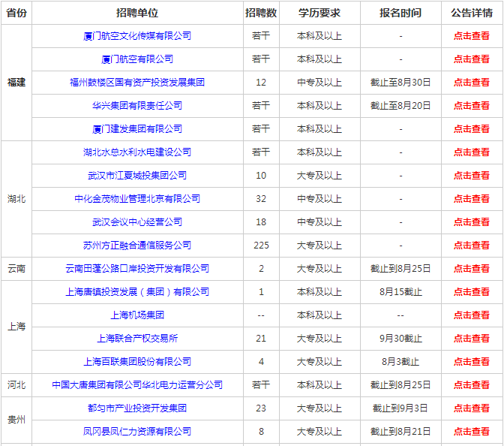
Task: Open 福州鼓楼区国有资产投资发展集团 link
Action: pos(137,83)
